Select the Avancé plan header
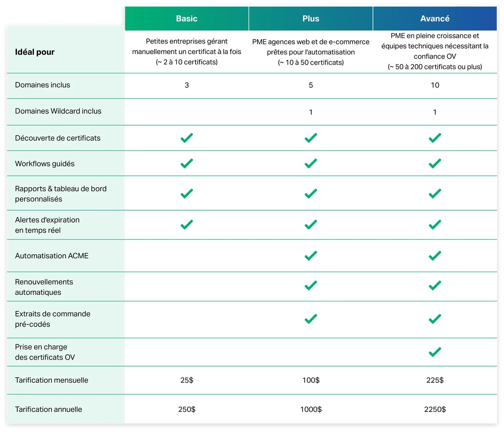 pyautogui.click(x=435, y=19)
